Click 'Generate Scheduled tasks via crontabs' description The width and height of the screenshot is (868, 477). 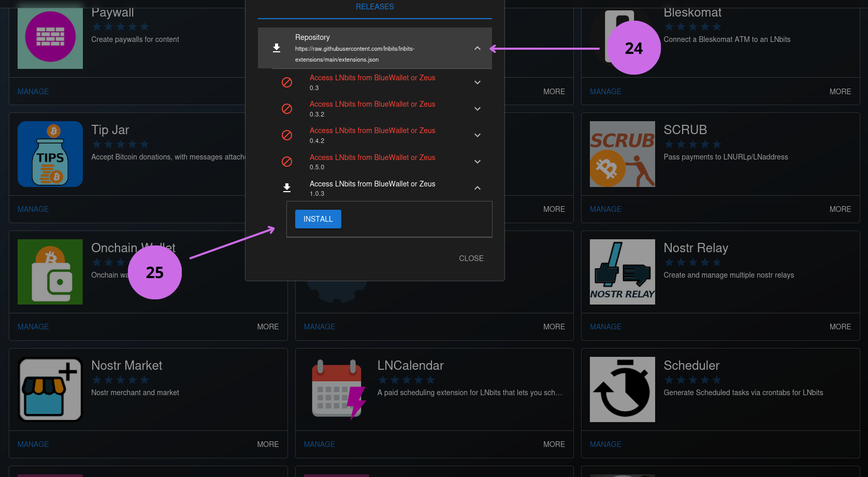click(743, 393)
